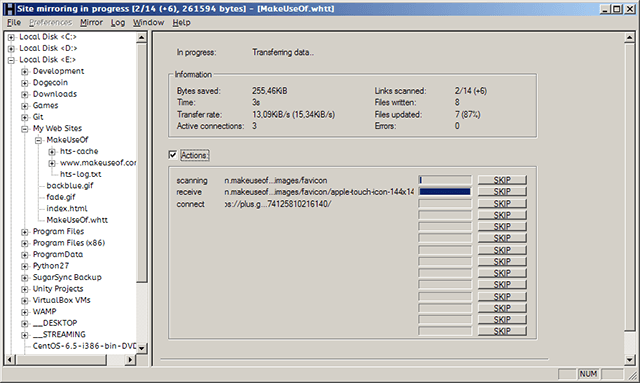Expand the Program Files (x86) folder

[25, 243]
